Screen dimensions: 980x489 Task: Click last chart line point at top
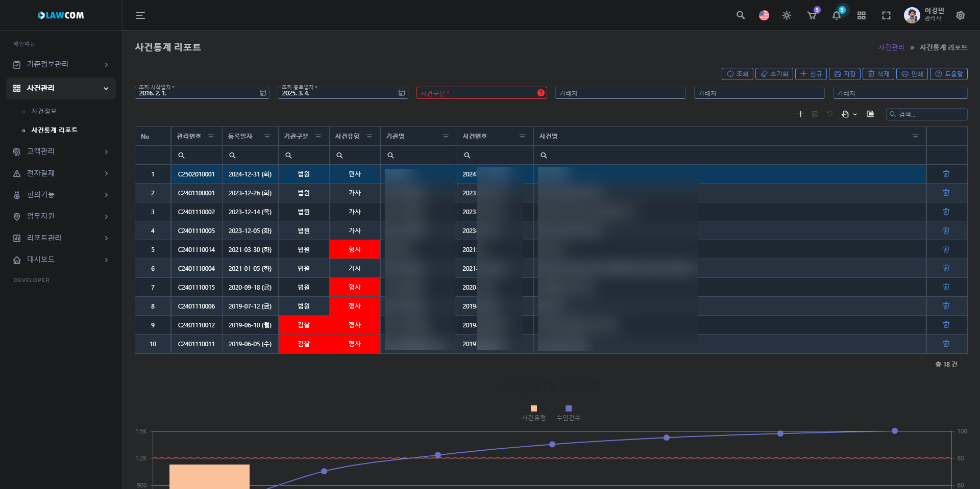[x=895, y=431]
